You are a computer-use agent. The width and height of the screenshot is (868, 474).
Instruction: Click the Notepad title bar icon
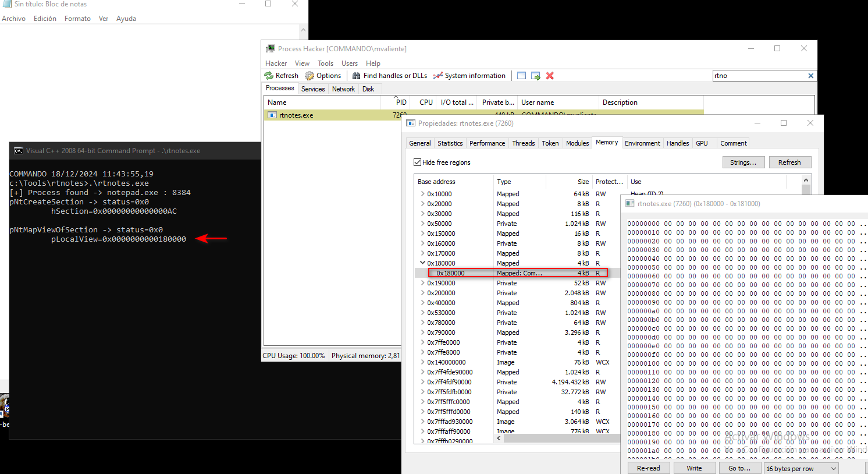(6, 4)
